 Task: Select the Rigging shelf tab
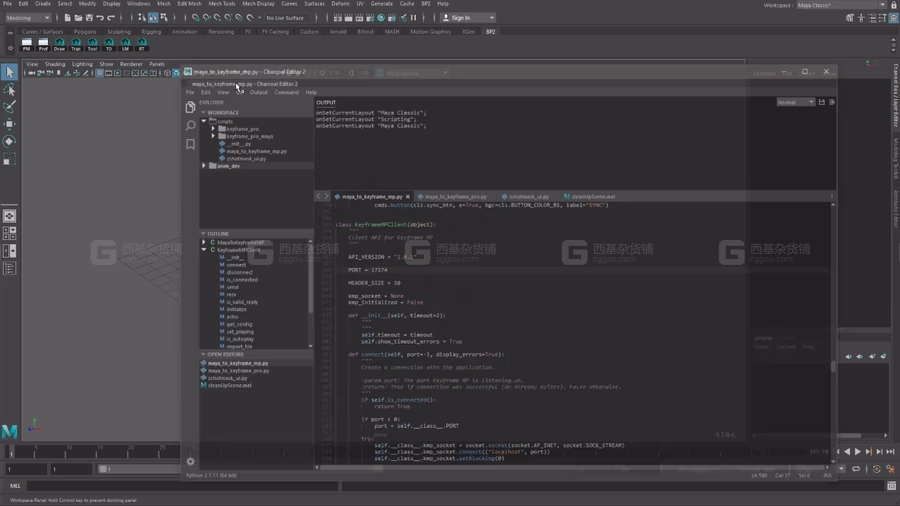pyautogui.click(x=151, y=32)
